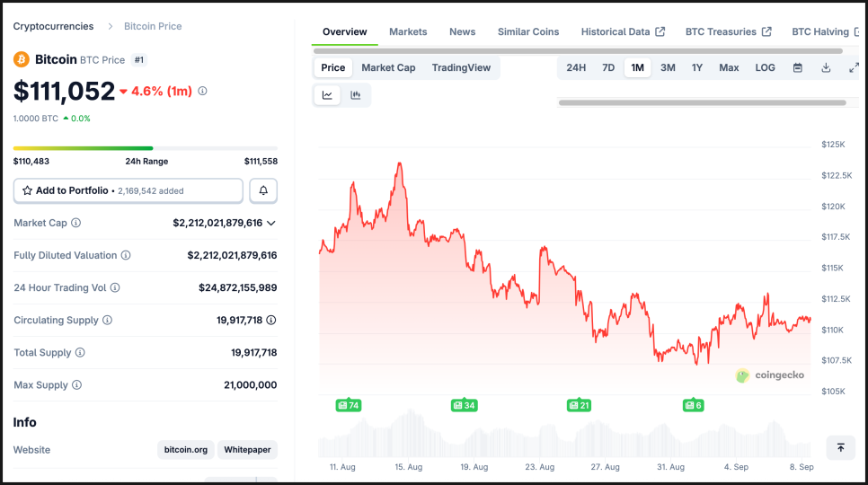Open the News tab
Image resolution: width=868 pixels, height=485 pixels.
tap(462, 31)
